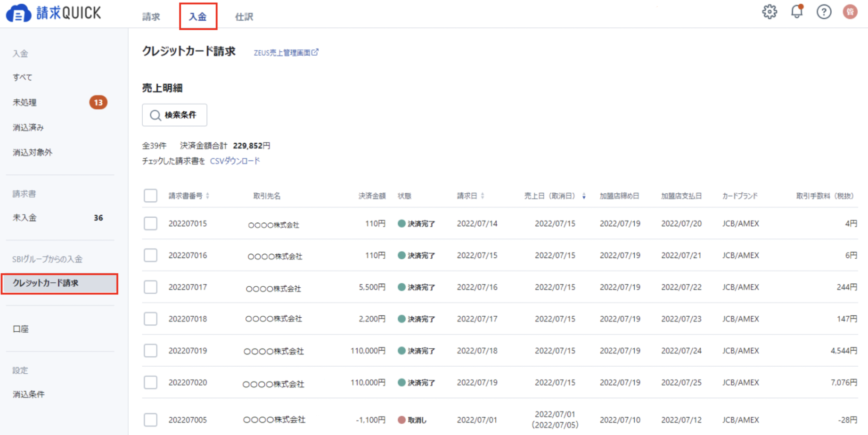Check the checkbox for invoice 202207016

click(150, 255)
